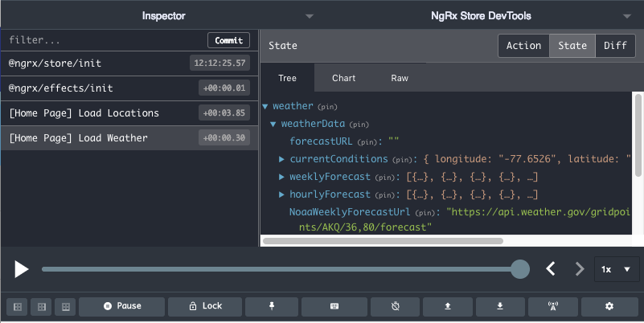The image size is (644, 323).
Task: Click the NoaaWeeklyForecastUrl api.weather.gov value
Action: click(x=465, y=219)
